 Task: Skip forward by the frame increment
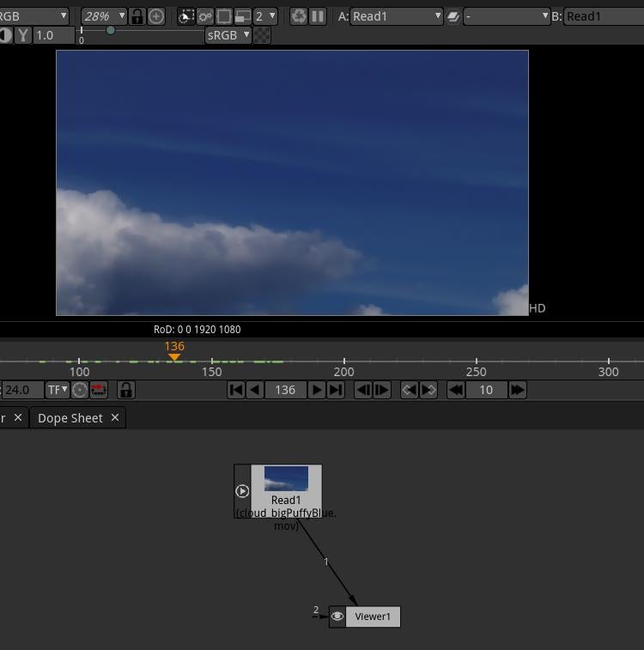click(x=517, y=390)
